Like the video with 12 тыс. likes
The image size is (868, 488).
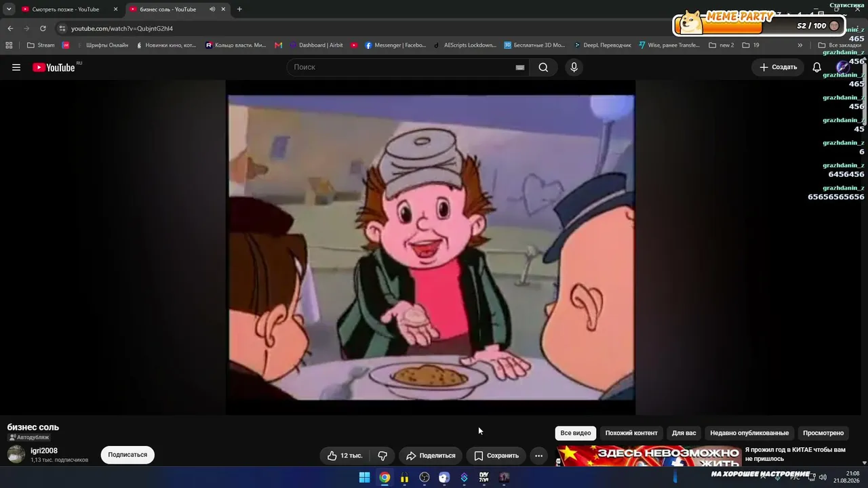[346, 455]
